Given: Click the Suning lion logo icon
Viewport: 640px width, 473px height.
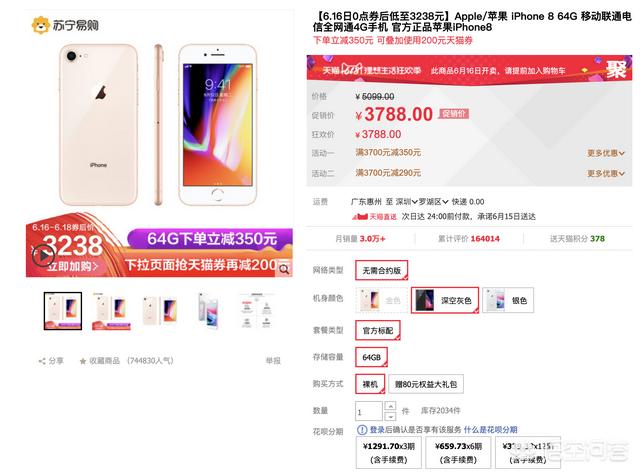Looking at the screenshot, I should pos(40,25).
